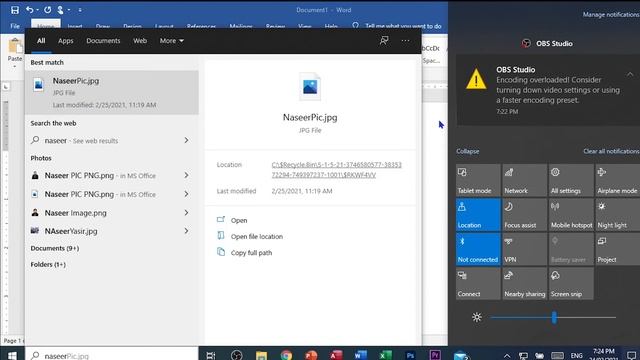Screen dimensions: 640x360
Task: Toggle Bluetooth Not connected tile
Action: tap(478, 249)
